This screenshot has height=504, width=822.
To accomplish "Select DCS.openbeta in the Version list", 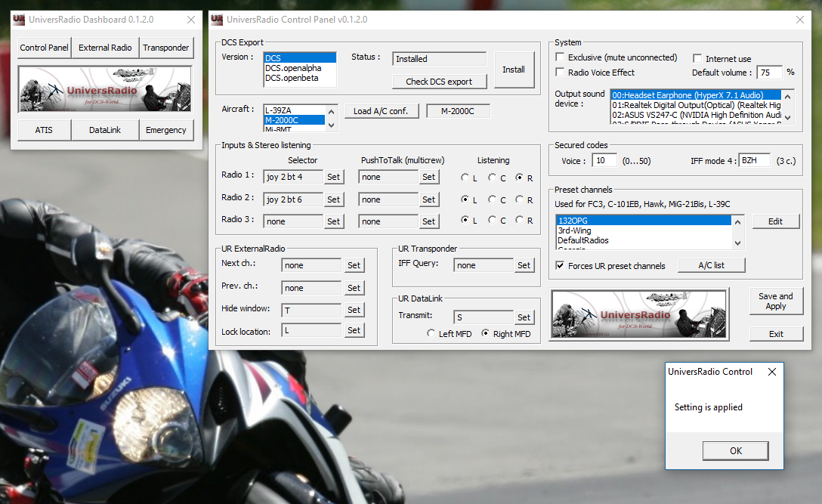I will pyautogui.click(x=300, y=78).
